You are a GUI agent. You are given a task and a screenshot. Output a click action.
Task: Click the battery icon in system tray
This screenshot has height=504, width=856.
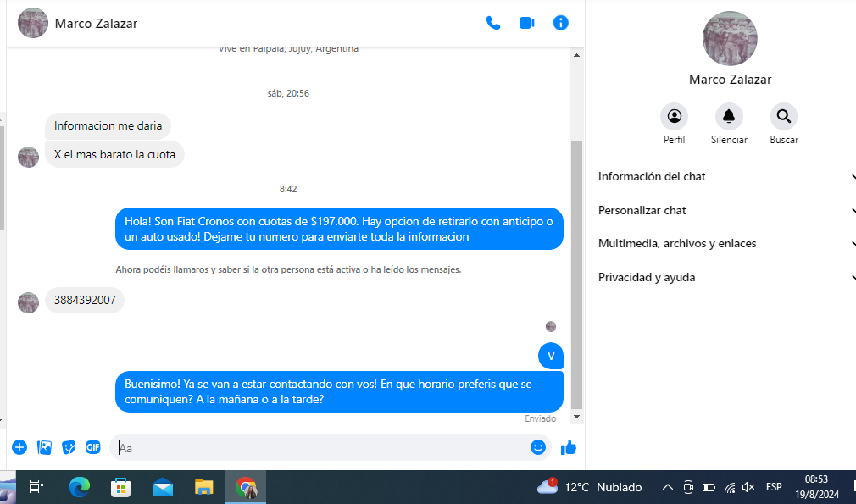tap(709, 487)
